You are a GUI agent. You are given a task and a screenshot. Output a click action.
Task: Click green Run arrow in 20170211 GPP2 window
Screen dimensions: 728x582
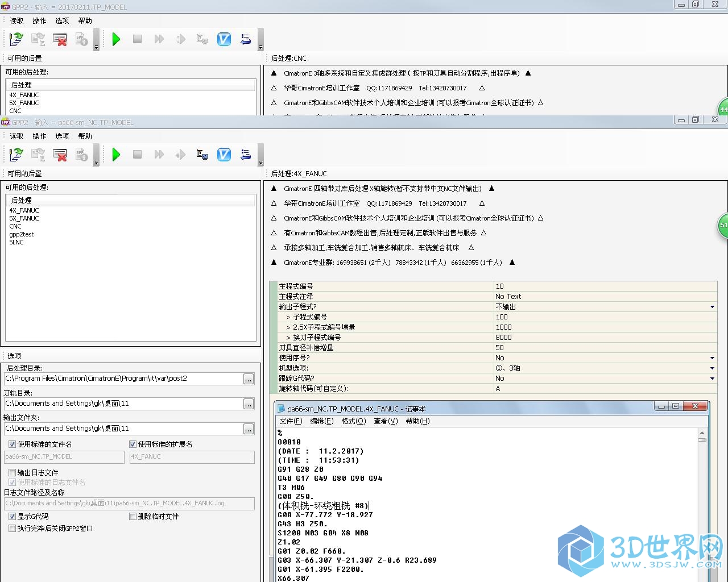(x=116, y=39)
